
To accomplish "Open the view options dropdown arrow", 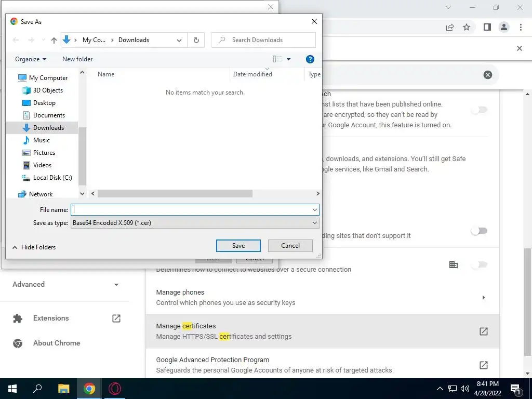I will coord(289,59).
